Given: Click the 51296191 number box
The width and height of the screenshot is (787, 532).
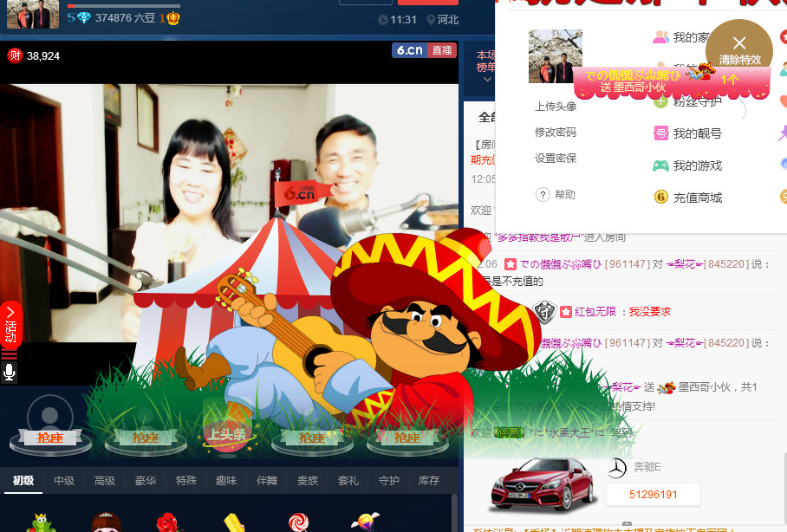Looking at the screenshot, I should coord(653,495).
